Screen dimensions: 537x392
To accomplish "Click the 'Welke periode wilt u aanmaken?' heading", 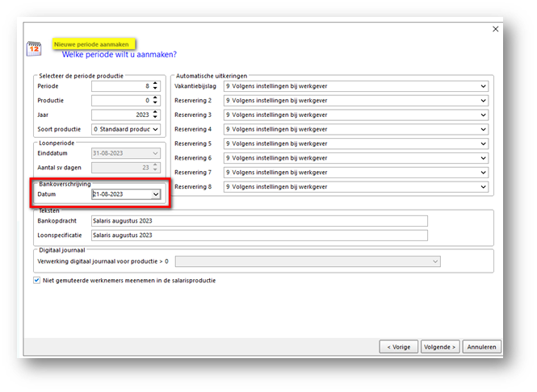I will click(x=120, y=54).
